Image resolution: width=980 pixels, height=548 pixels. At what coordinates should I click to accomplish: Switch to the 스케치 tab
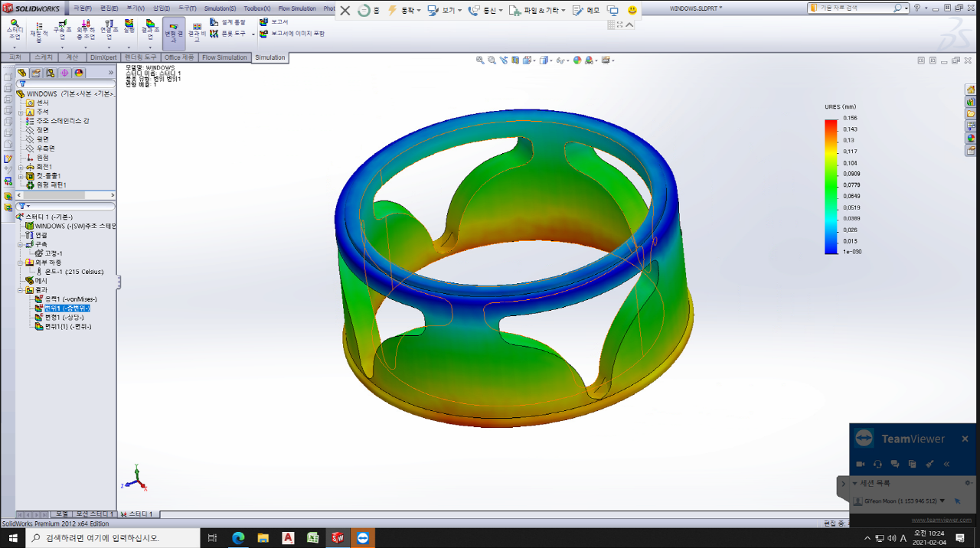click(x=44, y=57)
